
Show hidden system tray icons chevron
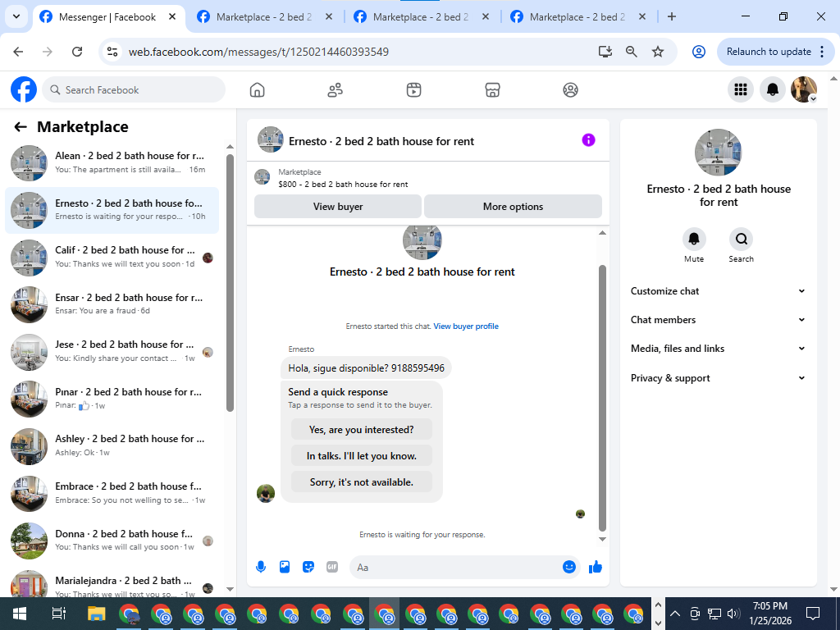[675, 614]
